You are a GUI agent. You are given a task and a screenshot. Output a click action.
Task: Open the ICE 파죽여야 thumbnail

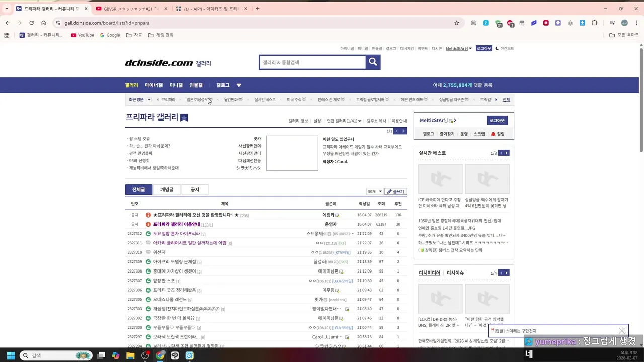click(440, 178)
